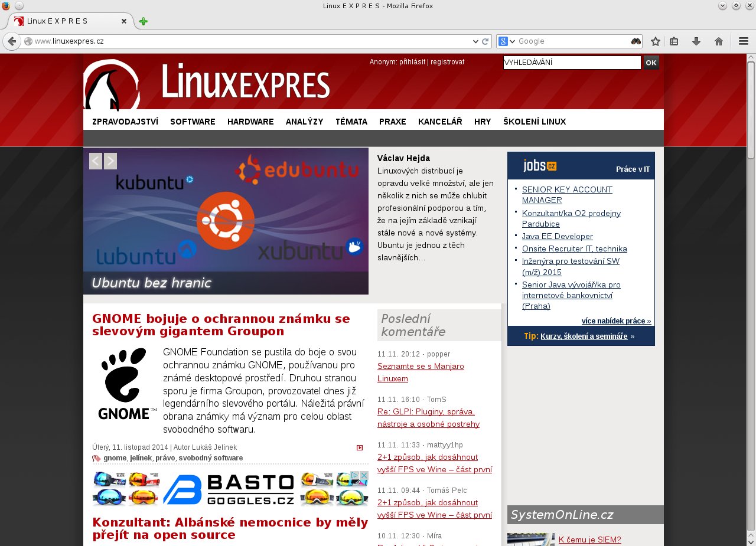The width and height of the screenshot is (756, 546).
Task: Open the ŠKOLENÍ LINUX menu item
Action: pyautogui.click(x=535, y=122)
